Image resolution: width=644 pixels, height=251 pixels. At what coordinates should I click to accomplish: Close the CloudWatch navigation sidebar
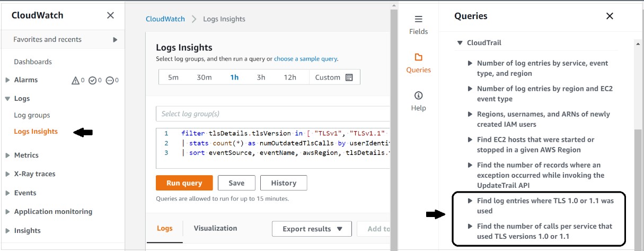110,15
